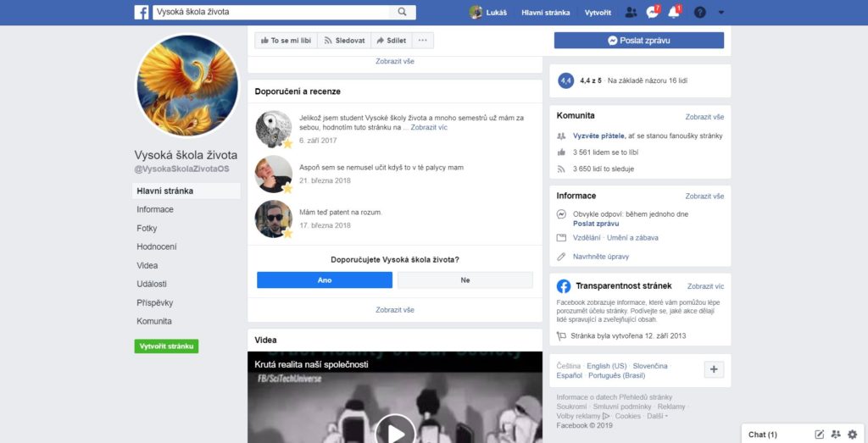The height and width of the screenshot is (443, 868).
Task: Click Navrhněte úpravy with pencil icon
Action: tap(601, 257)
